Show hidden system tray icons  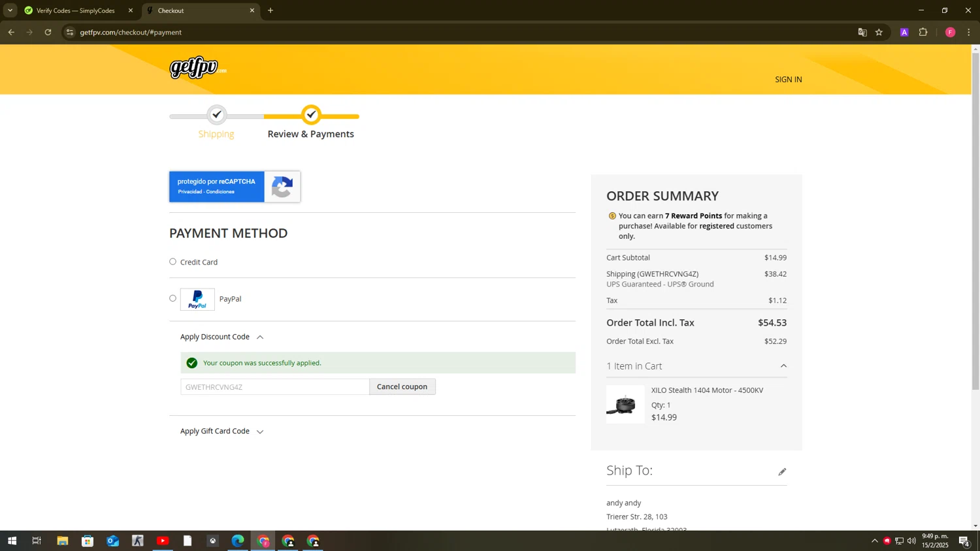(874, 541)
